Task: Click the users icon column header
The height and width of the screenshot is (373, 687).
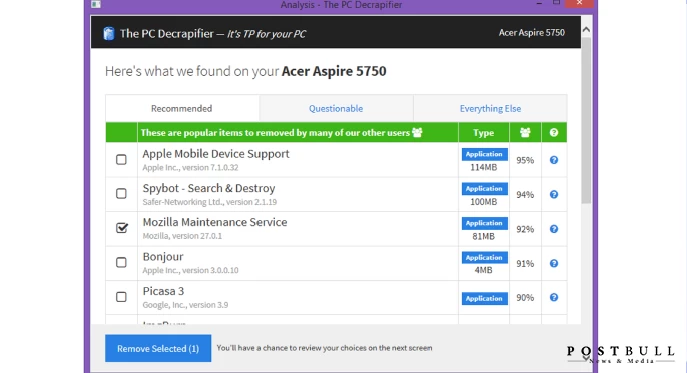Action: tap(525, 132)
